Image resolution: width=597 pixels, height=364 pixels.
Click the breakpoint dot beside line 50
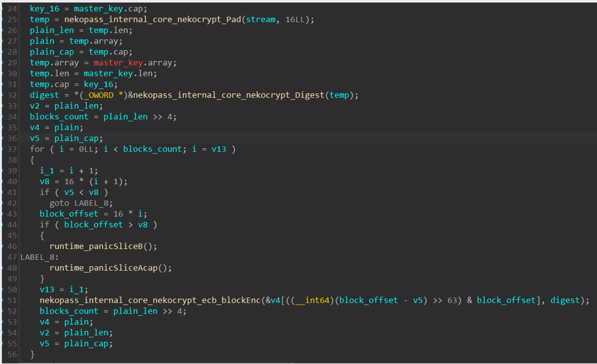click(2, 290)
